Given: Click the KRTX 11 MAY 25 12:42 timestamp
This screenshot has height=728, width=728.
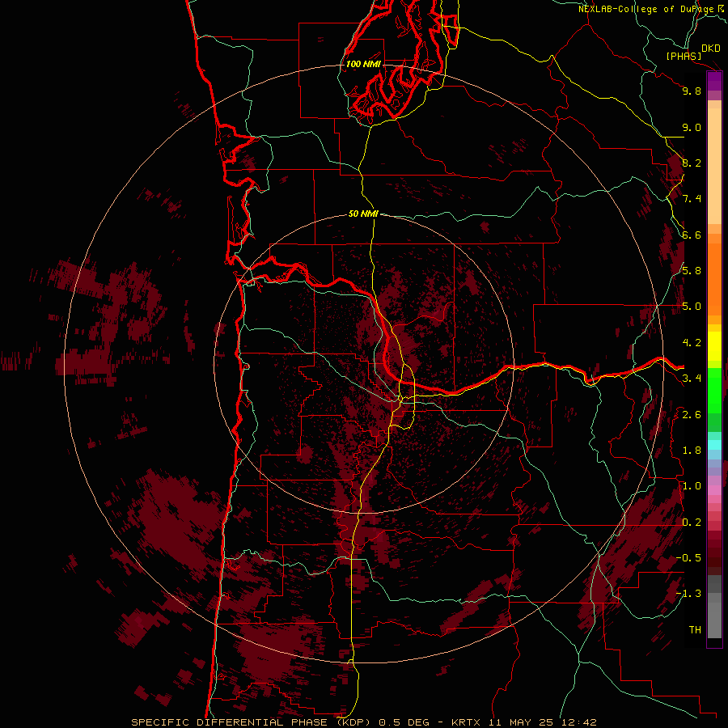Looking at the screenshot, I should [x=523, y=722].
